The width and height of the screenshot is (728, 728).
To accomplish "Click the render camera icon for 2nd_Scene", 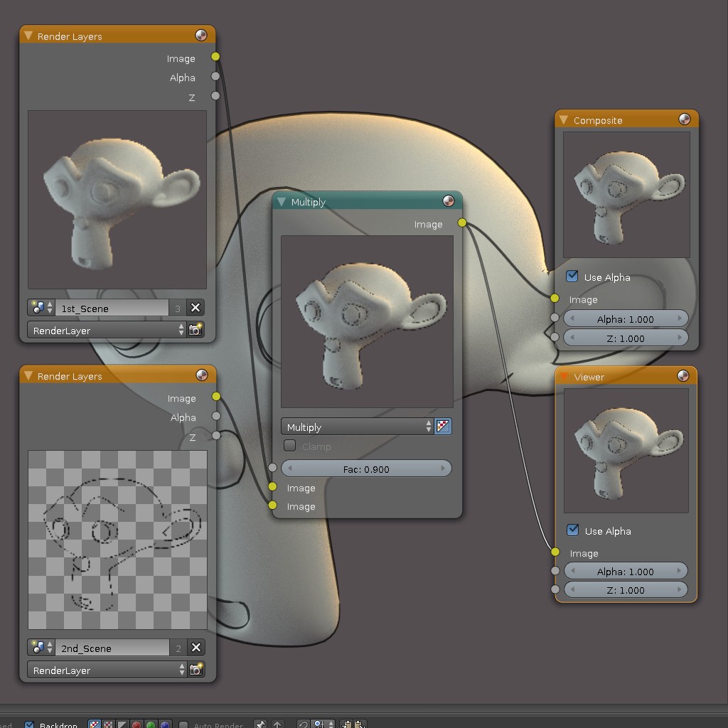I will click(x=196, y=670).
